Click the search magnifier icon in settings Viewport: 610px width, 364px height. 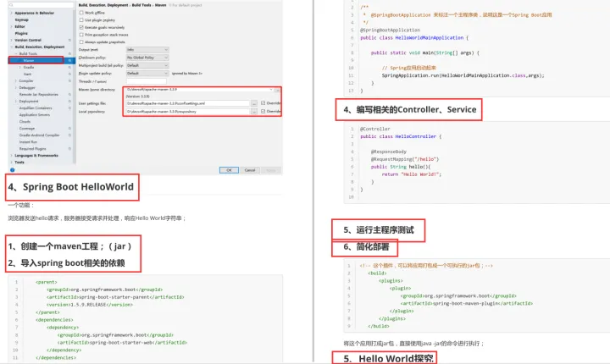(11, 5)
